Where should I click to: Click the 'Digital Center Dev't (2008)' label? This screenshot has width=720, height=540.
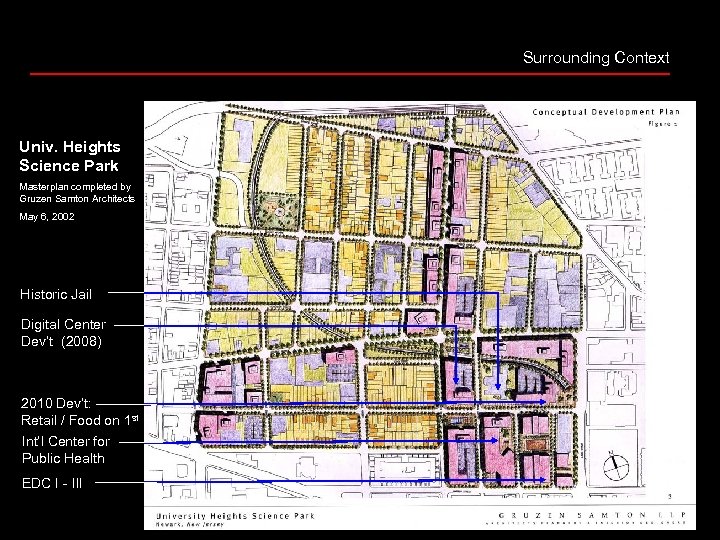click(x=63, y=333)
